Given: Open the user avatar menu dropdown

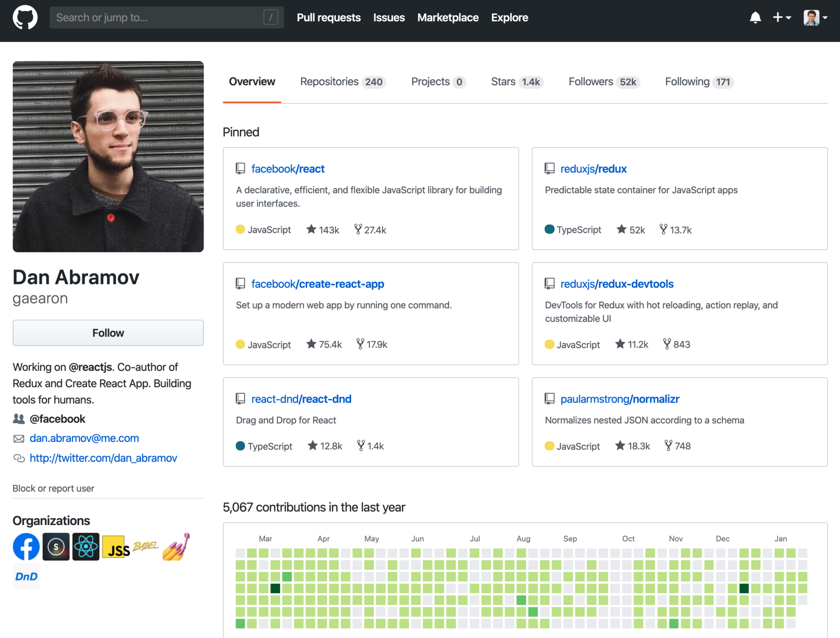Looking at the screenshot, I should (816, 17).
